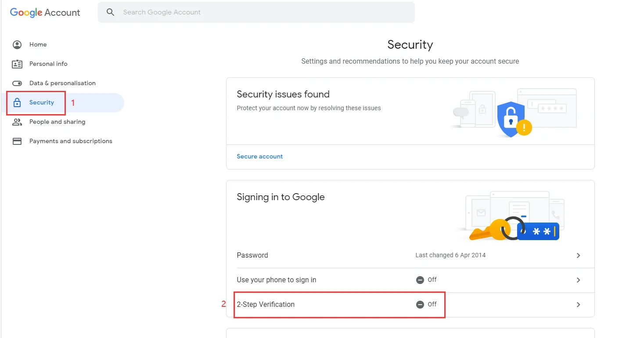Open the 2-Step Verification setting
This screenshot has height=338, width=644.
266,305
